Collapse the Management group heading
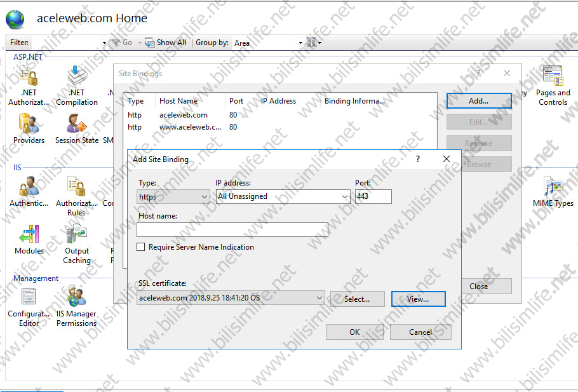The width and height of the screenshot is (578, 392). coord(36,278)
